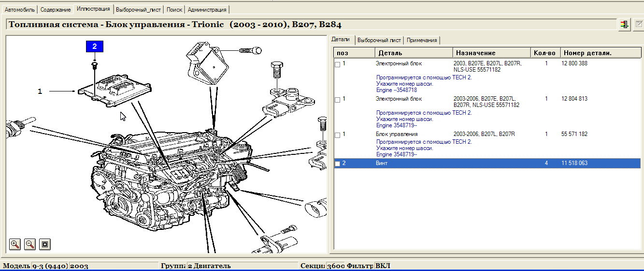
Task: Click the Назначение column header
Action: point(476,53)
